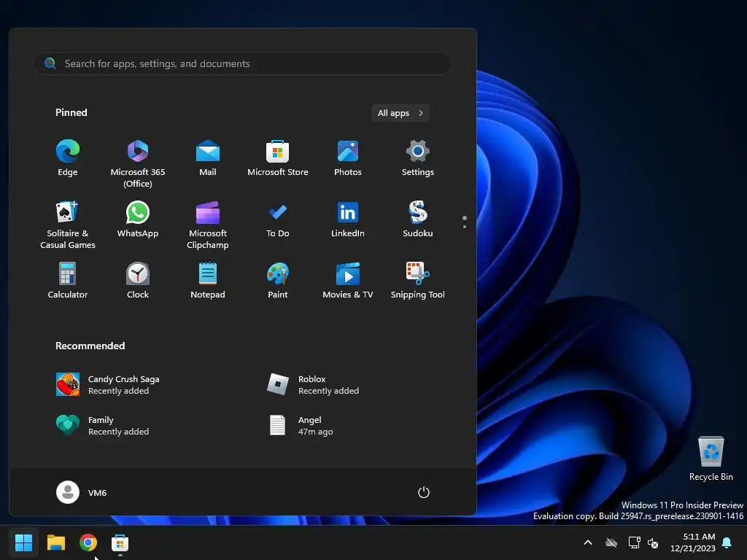
Task: Open File Explorer from the taskbar
Action: point(55,542)
